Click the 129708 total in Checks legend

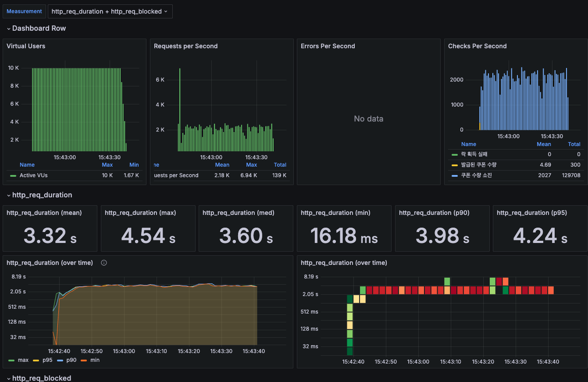click(x=571, y=175)
